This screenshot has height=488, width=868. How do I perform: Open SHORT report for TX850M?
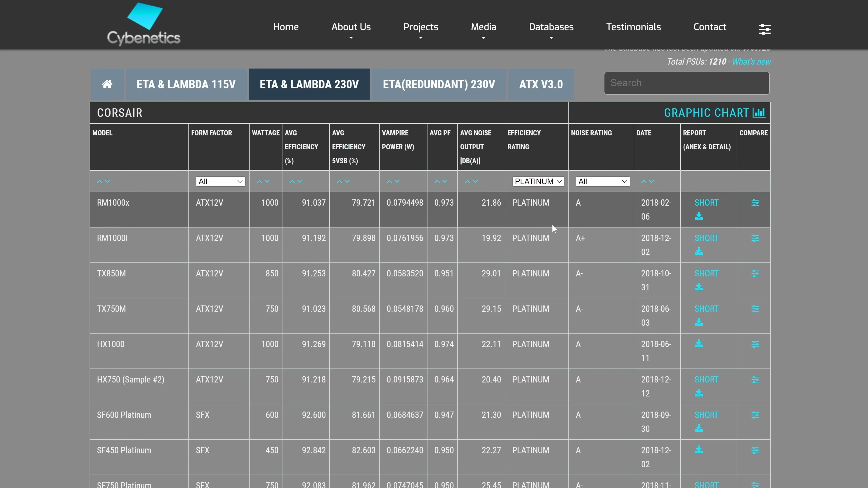pyautogui.click(x=706, y=273)
